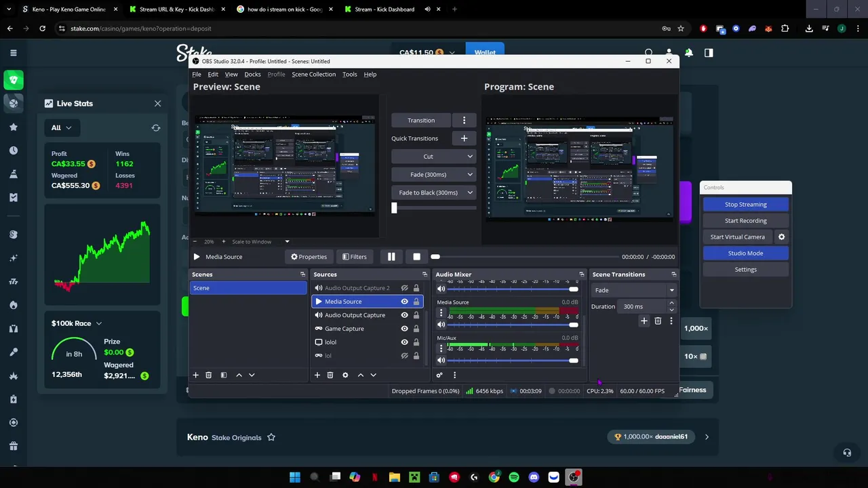Toggle lock on Media Source
The width and height of the screenshot is (868, 488).
coord(416,302)
